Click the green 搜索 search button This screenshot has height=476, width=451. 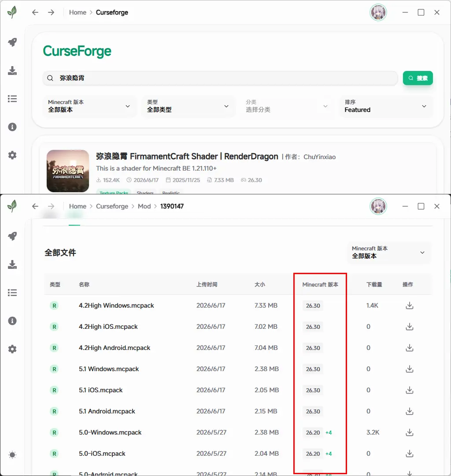pyautogui.click(x=418, y=78)
